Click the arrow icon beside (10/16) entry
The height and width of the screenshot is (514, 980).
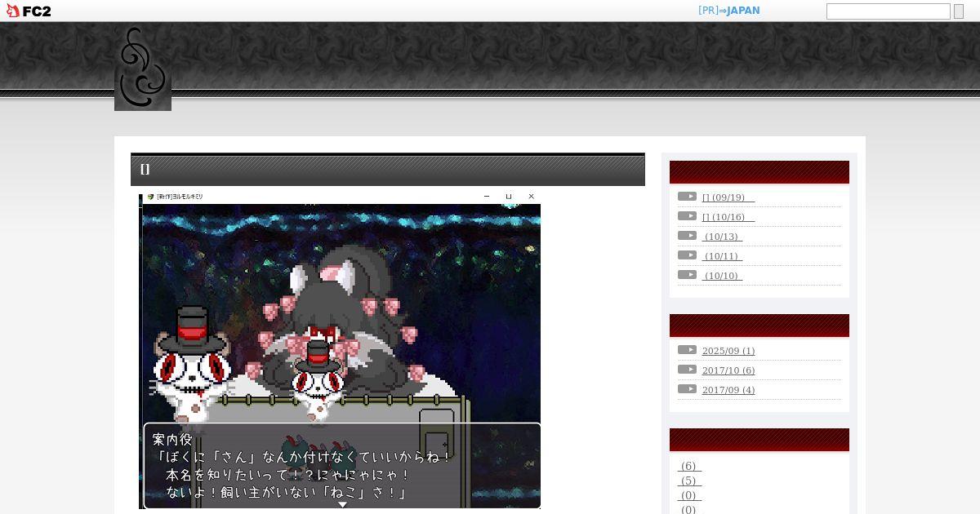point(688,216)
